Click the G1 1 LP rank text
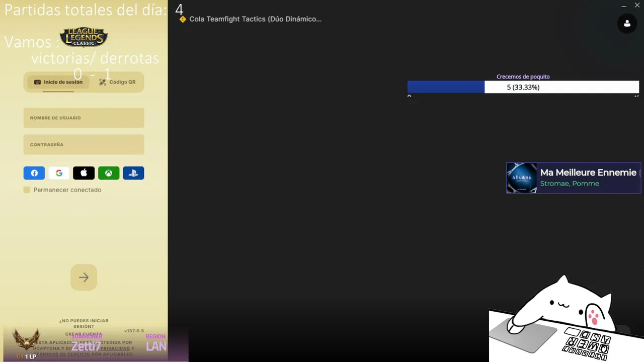644x362 pixels. (x=26, y=356)
